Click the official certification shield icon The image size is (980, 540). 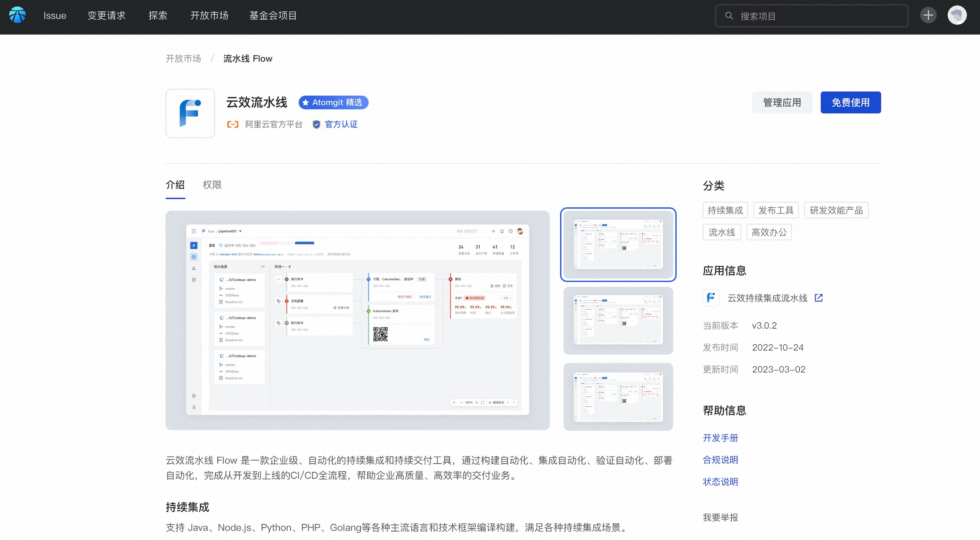tap(316, 124)
